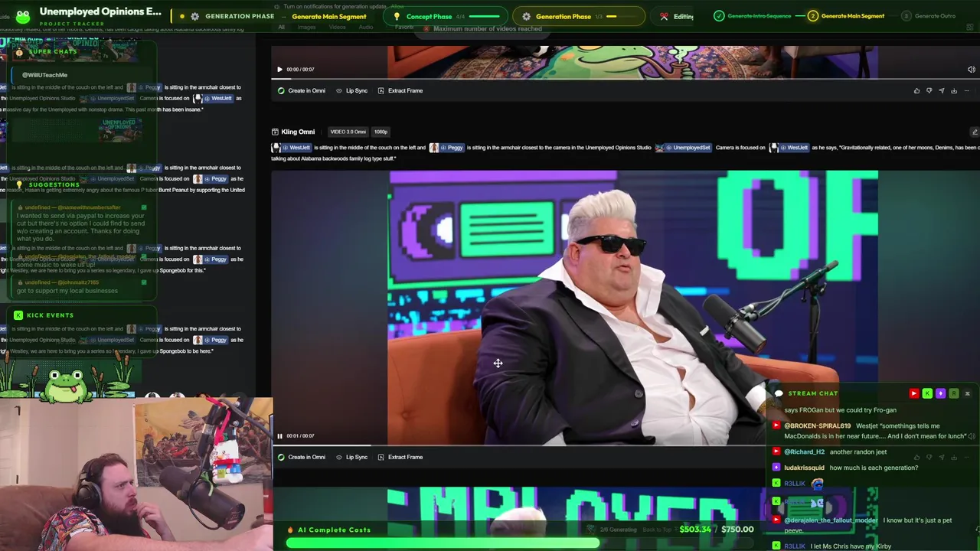
Task: Open UnemployedSet chip in Kling prompt
Action: [x=683, y=148]
